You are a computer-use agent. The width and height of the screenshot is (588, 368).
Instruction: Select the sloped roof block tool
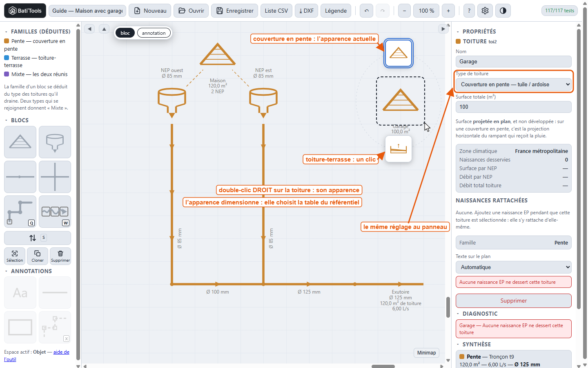click(20, 142)
